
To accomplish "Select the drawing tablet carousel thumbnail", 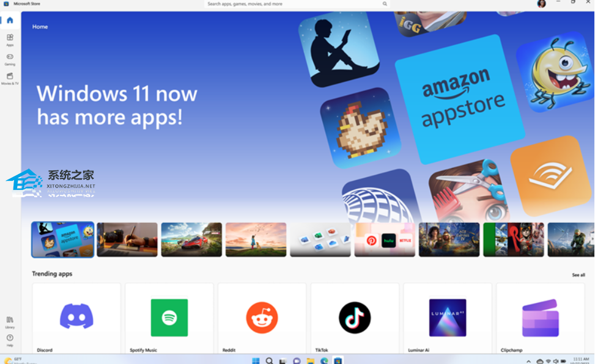I will coord(127,239).
